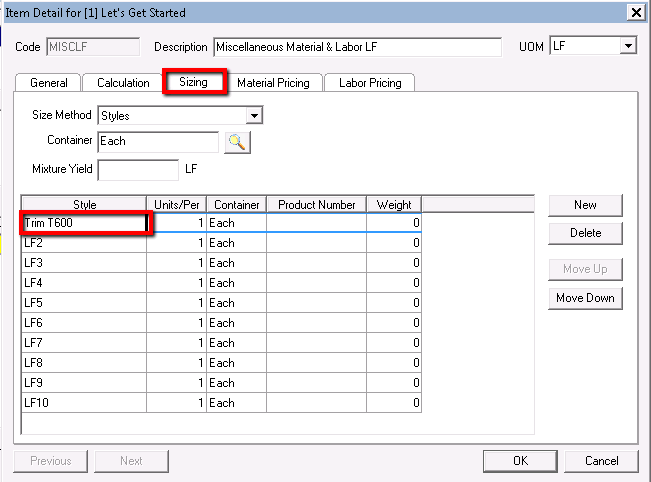Screen dimensions: 651x482
Task: Click the Style column header
Action: click(84, 205)
